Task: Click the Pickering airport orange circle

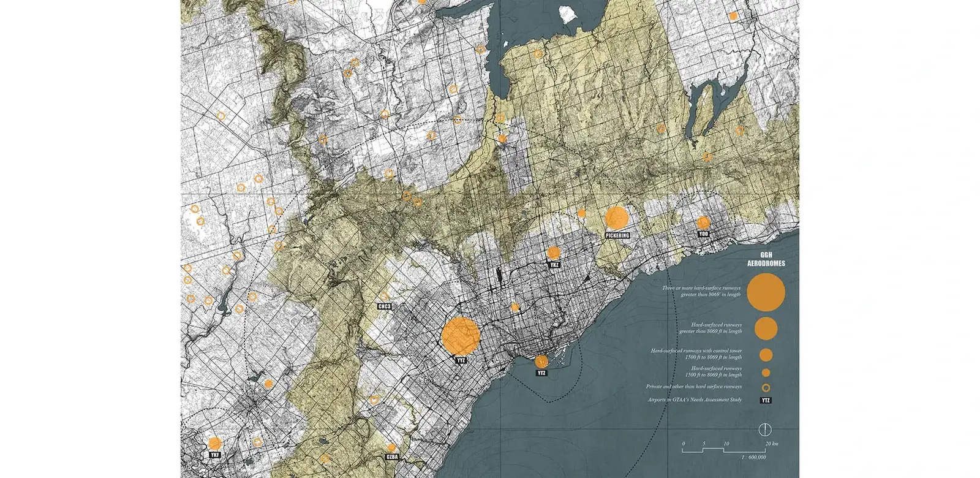Action: [x=617, y=218]
